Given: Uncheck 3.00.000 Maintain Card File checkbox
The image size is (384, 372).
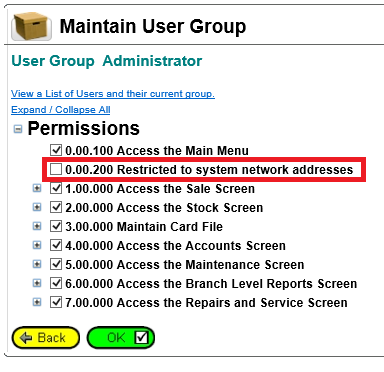Looking at the screenshot, I should coord(56,226).
